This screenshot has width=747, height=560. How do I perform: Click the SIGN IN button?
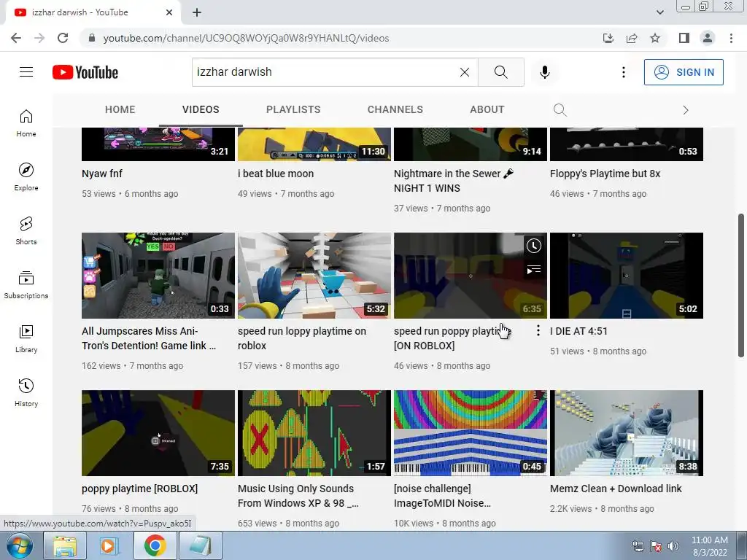click(x=684, y=72)
